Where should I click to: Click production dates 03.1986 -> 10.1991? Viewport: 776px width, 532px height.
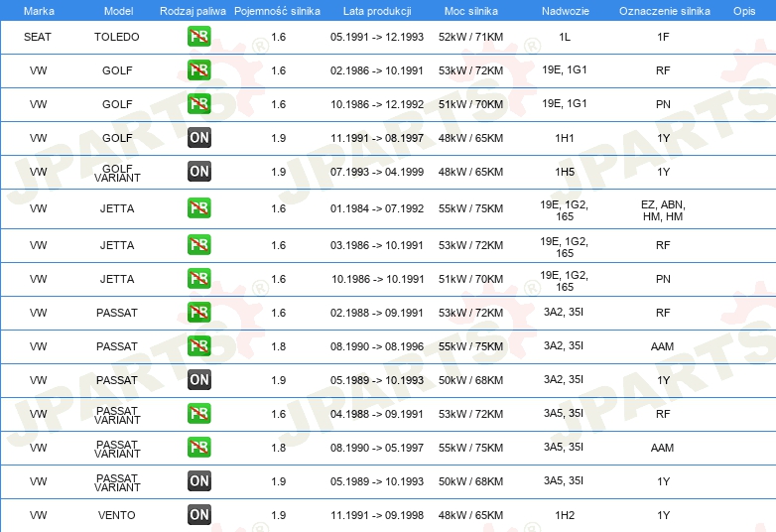pyautogui.click(x=377, y=245)
